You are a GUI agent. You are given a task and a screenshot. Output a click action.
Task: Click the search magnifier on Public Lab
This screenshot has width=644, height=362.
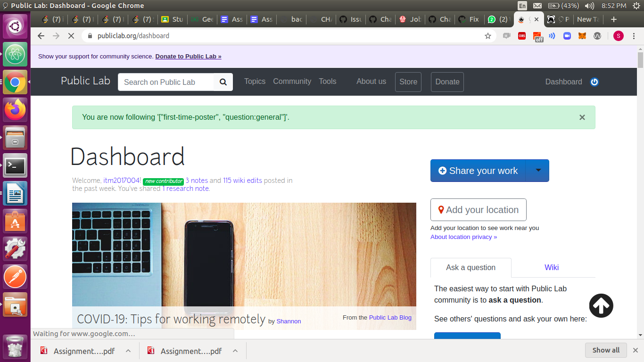tap(223, 82)
